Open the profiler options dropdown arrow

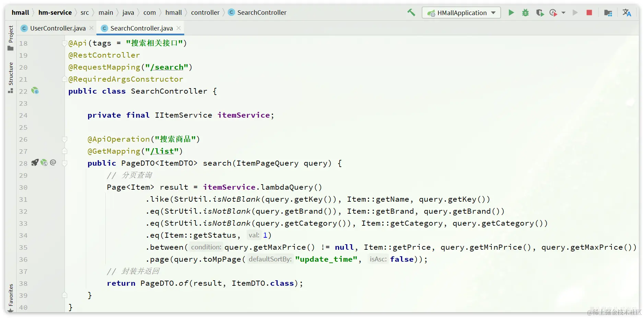coord(563,13)
